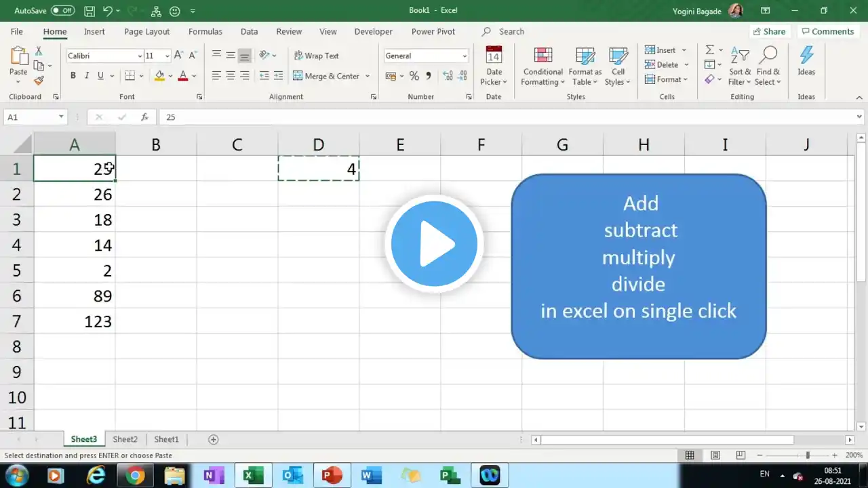The height and width of the screenshot is (488, 868).
Task: Apply comma style number format
Action: click(429, 76)
